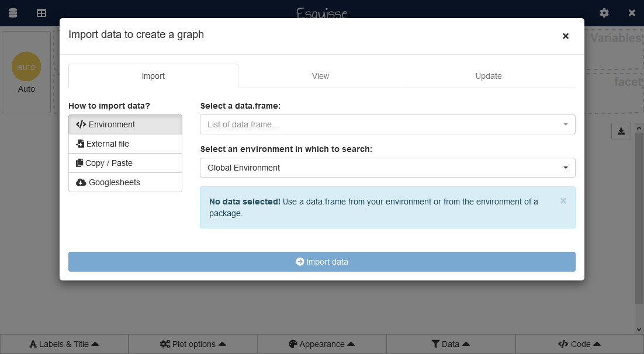This screenshot has width=644, height=354.
Task: Expand the Code panel
Action: coord(579,344)
